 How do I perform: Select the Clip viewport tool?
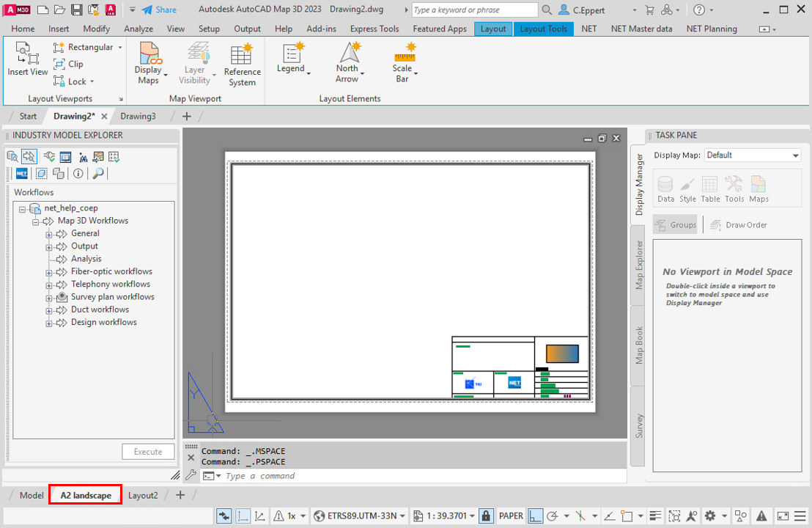tap(68, 65)
